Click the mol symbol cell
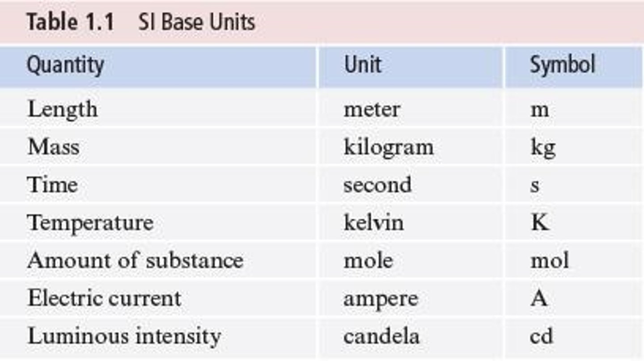This screenshot has width=644, height=361. coord(550,260)
